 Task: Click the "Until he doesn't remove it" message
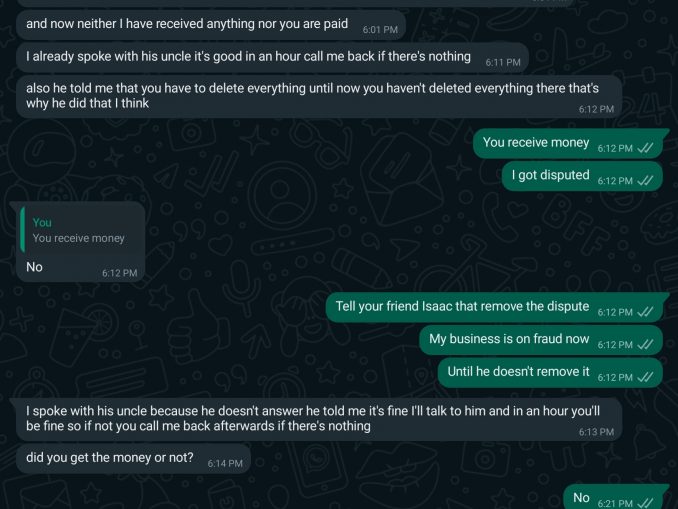tap(518, 372)
